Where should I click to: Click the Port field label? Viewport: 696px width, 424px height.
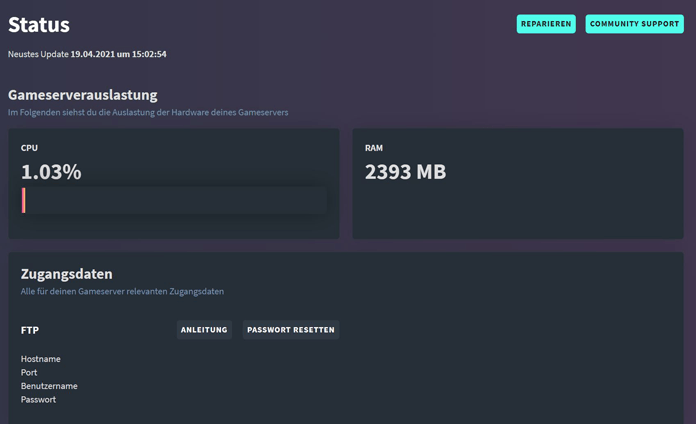click(x=29, y=372)
